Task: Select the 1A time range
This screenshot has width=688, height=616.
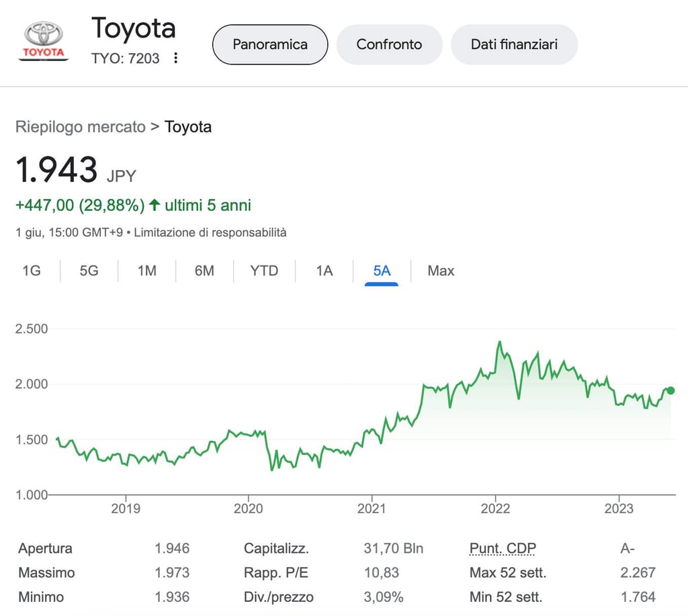Action: click(x=323, y=271)
